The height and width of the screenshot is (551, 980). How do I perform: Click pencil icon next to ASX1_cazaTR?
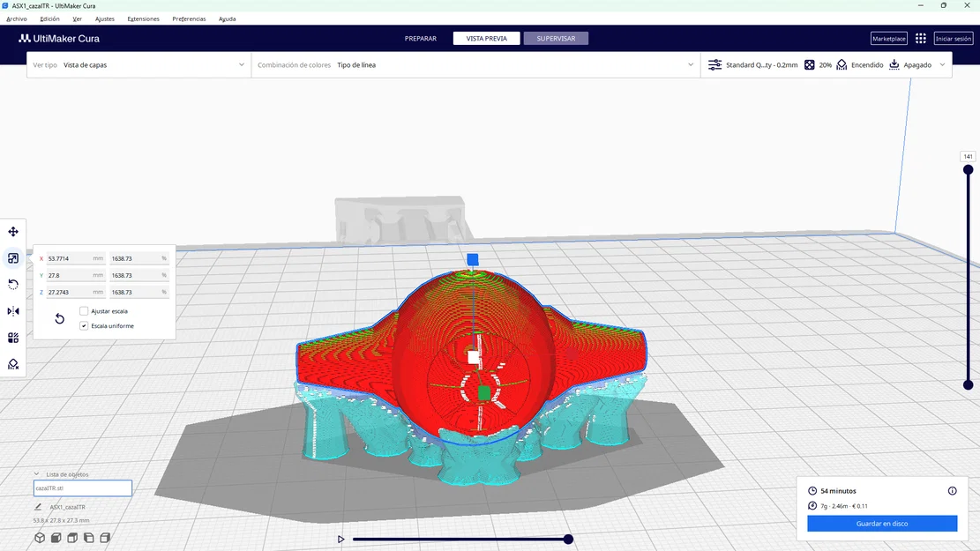(x=38, y=507)
